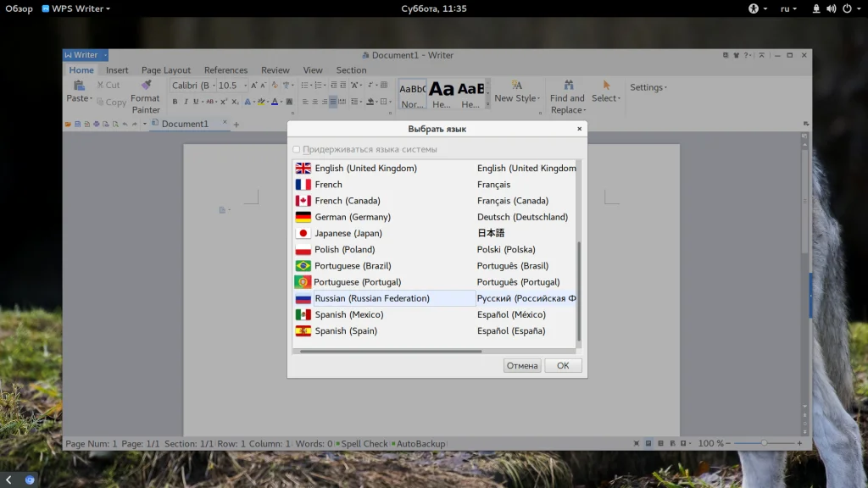The height and width of the screenshot is (488, 868).
Task: Enable the 'Придерживаться языка системы' checkbox
Action: [x=297, y=150]
